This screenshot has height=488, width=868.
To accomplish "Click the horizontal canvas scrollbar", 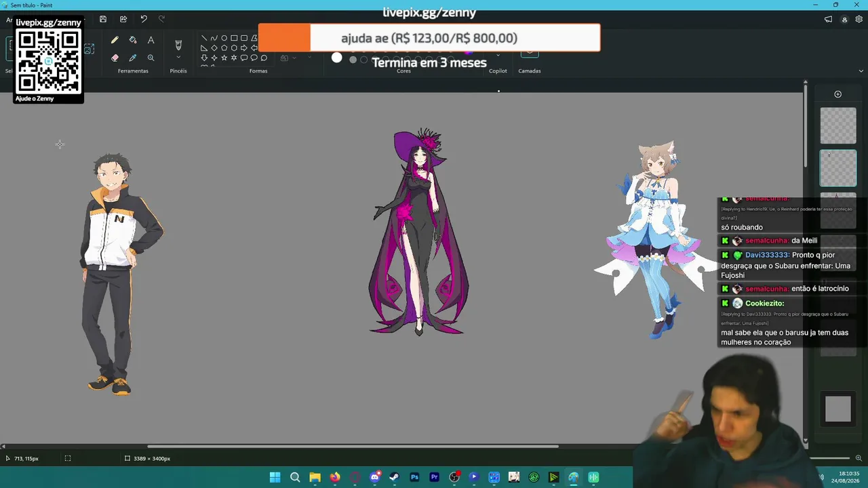I will click(x=353, y=446).
